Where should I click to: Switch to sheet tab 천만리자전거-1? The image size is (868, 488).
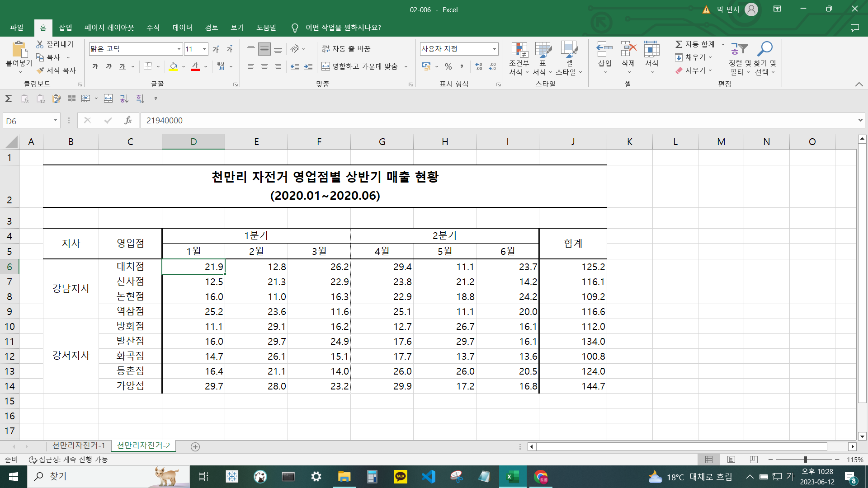pos(79,446)
